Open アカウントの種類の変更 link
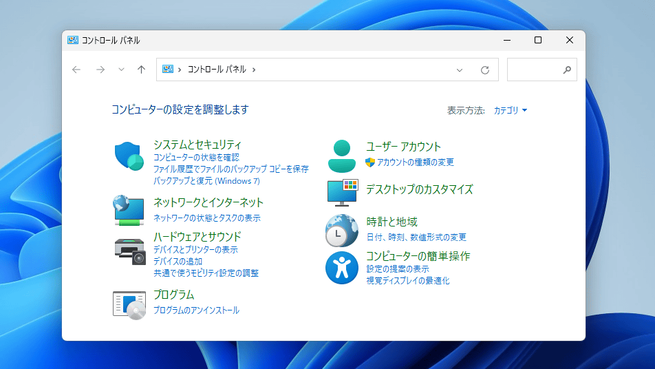Image resolution: width=655 pixels, height=369 pixels. click(x=415, y=162)
